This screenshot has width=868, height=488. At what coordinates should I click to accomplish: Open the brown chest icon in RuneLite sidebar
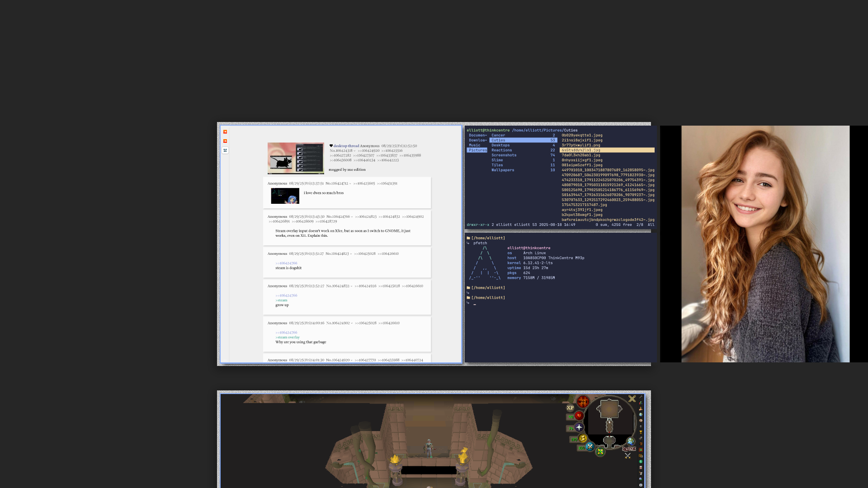641,444
